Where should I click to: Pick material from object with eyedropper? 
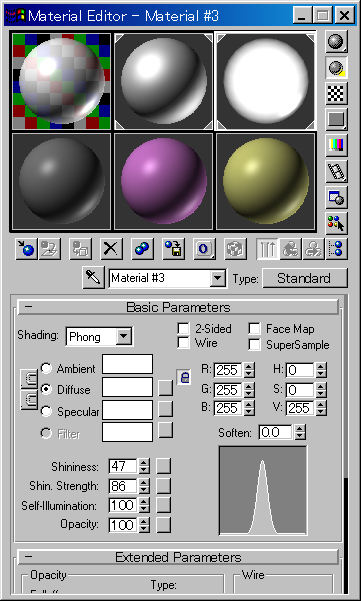(93, 278)
